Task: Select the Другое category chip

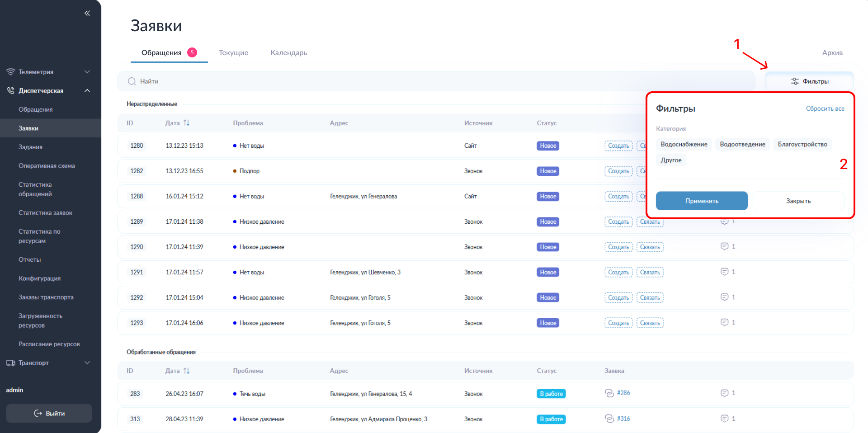Action: click(671, 160)
